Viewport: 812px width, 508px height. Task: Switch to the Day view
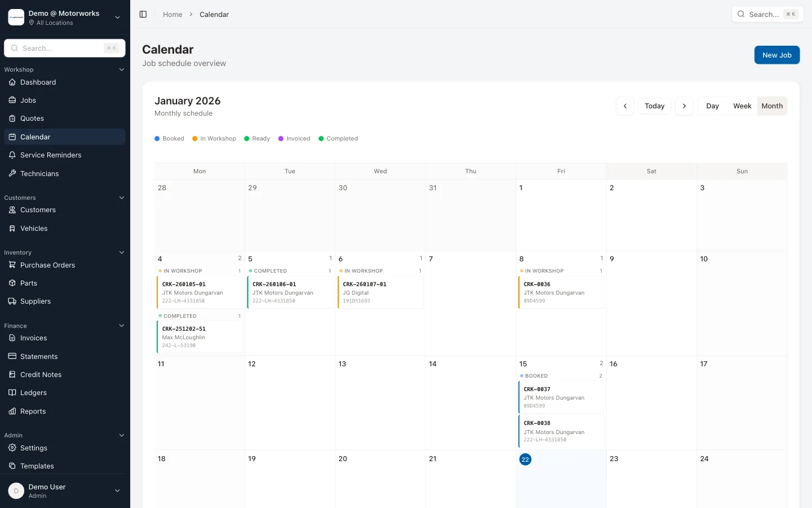coord(712,106)
